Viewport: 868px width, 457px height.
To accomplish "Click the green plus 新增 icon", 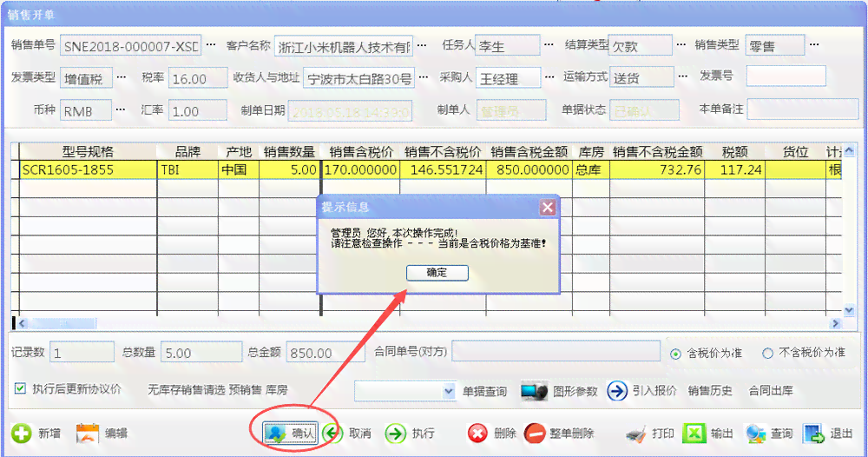I will point(22,434).
